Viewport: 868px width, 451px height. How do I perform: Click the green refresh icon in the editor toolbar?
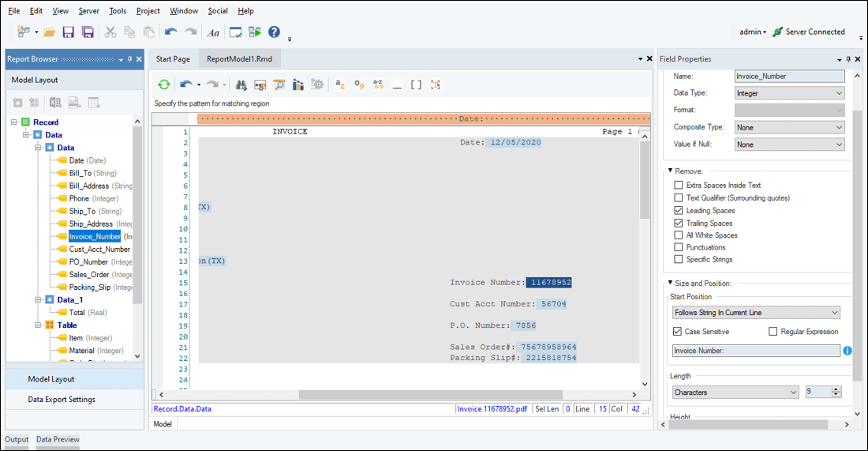(163, 85)
